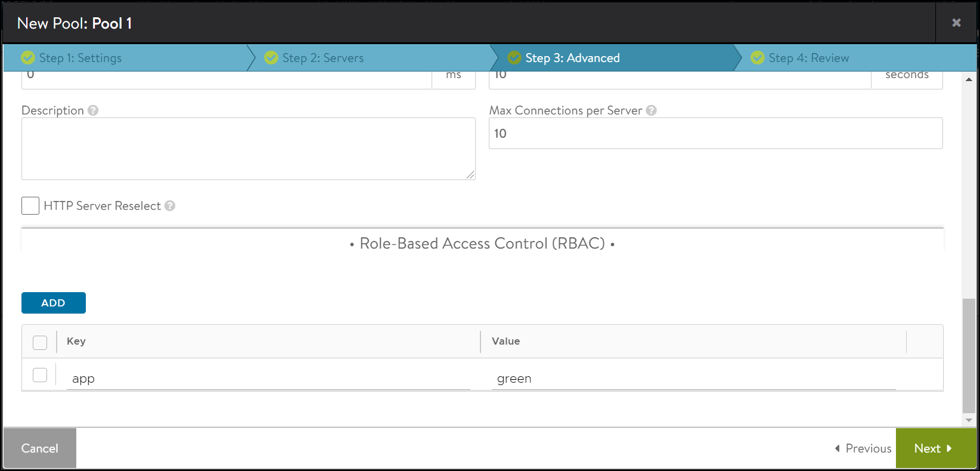Image resolution: width=980 pixels, height=471 pixels.
Task: Click green checkmark icon on Step 4
Action: pyautogui.click(x=758, y=58)
